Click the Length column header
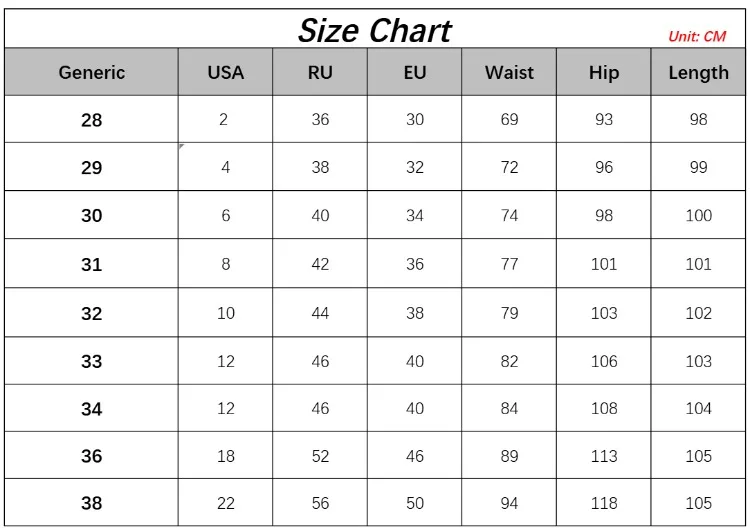The width and height of the screenshot is (750, 531). [698, 72]
